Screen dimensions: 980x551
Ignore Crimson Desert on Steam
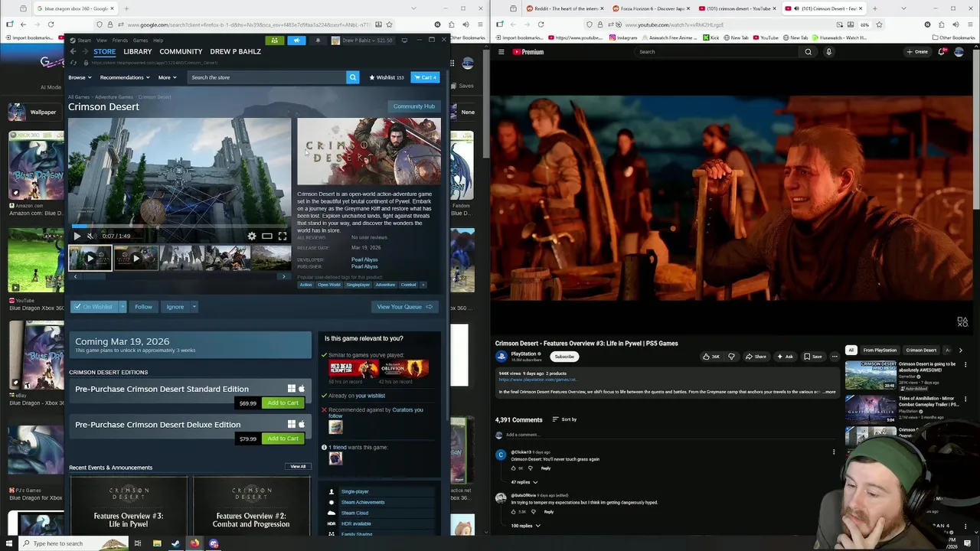(175, 307)
